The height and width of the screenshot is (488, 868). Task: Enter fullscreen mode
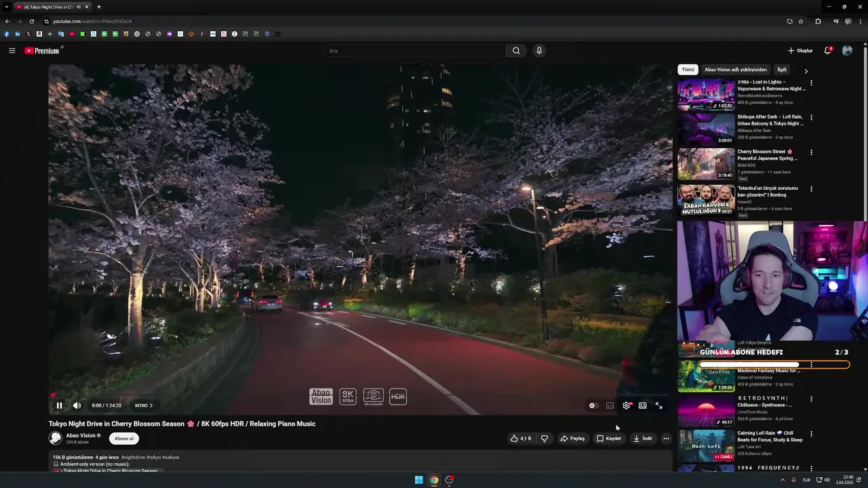tap(658, 405)
